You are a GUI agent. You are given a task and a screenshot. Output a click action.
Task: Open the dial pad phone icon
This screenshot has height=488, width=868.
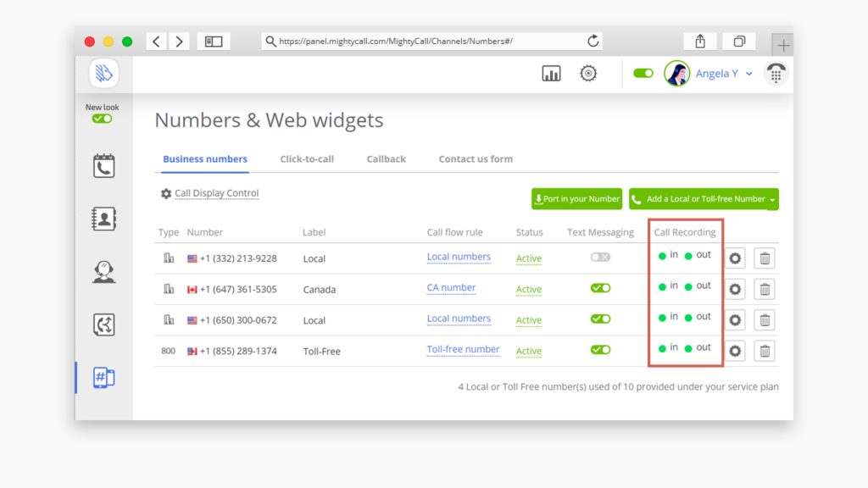coord(775,74)
